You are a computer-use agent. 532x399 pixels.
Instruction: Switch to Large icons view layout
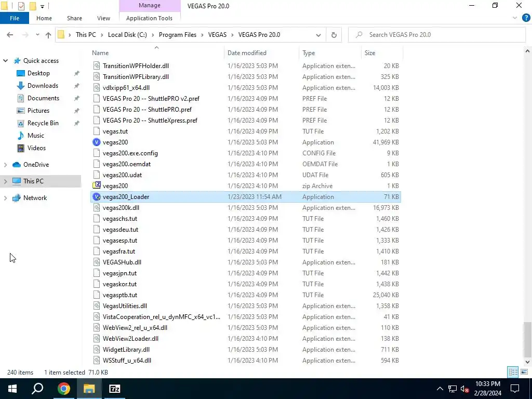[x=524, y=372]
